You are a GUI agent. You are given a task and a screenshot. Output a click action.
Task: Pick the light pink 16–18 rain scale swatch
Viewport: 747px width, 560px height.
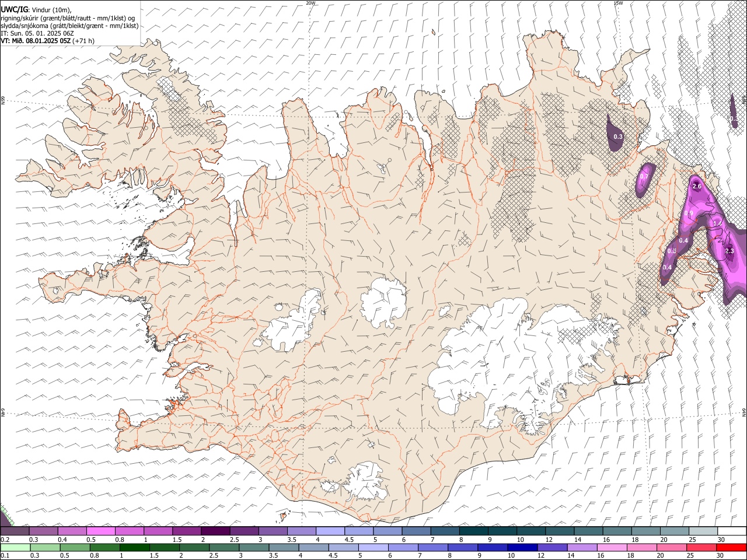pos(612,547)
